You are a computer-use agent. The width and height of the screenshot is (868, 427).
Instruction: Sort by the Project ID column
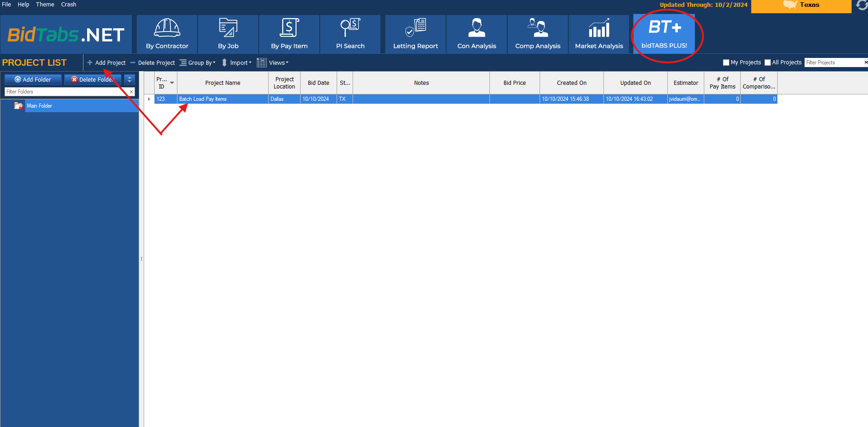tap(166, 83)
